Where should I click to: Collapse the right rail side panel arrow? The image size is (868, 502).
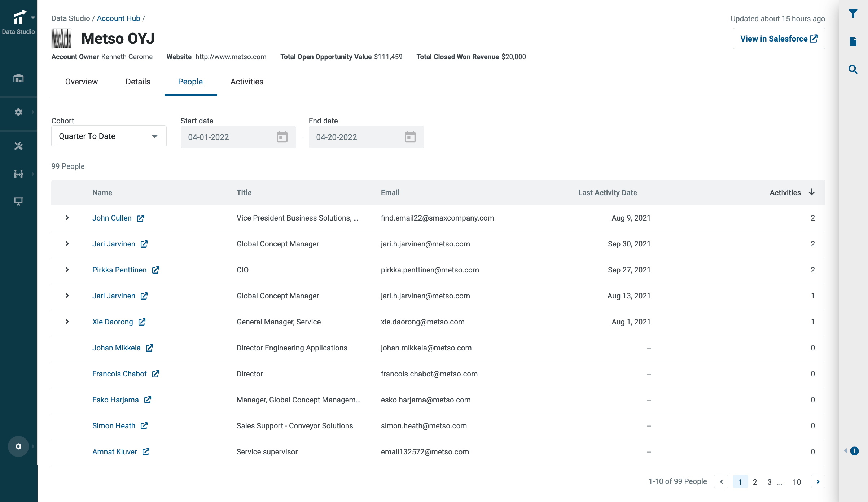(x=845, y=451)
